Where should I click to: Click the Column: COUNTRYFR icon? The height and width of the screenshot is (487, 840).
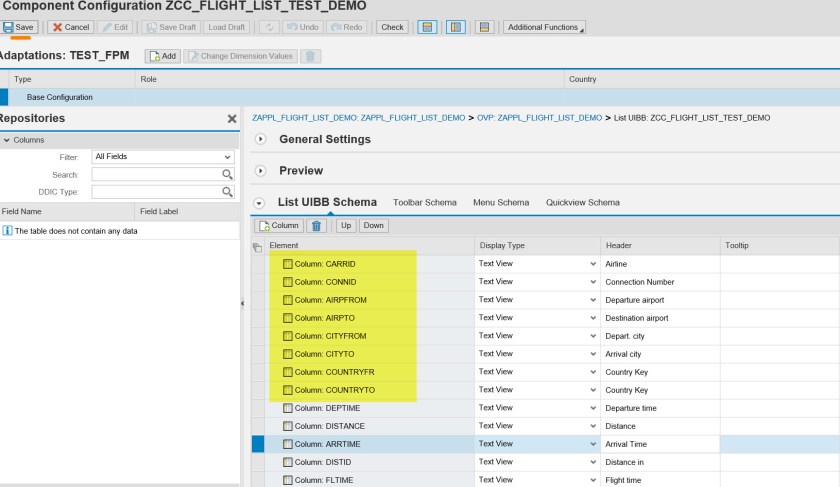coord(288,372)
